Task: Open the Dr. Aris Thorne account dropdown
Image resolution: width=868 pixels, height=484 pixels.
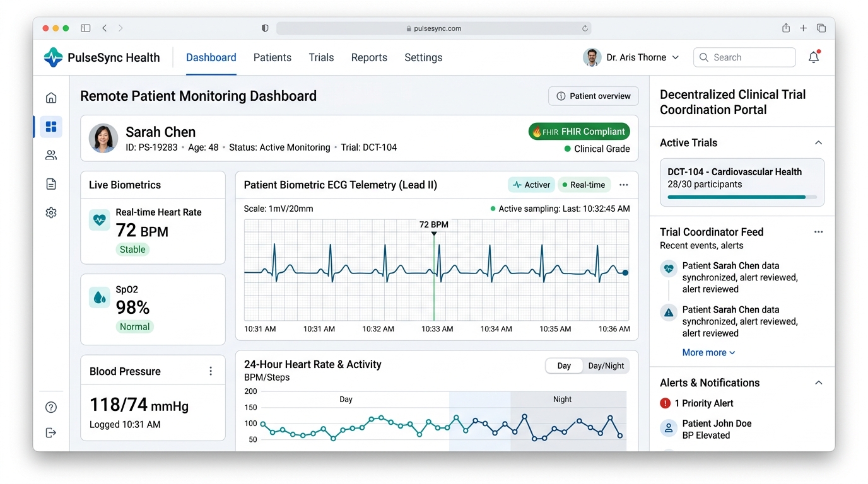Action: pos(631,57)
